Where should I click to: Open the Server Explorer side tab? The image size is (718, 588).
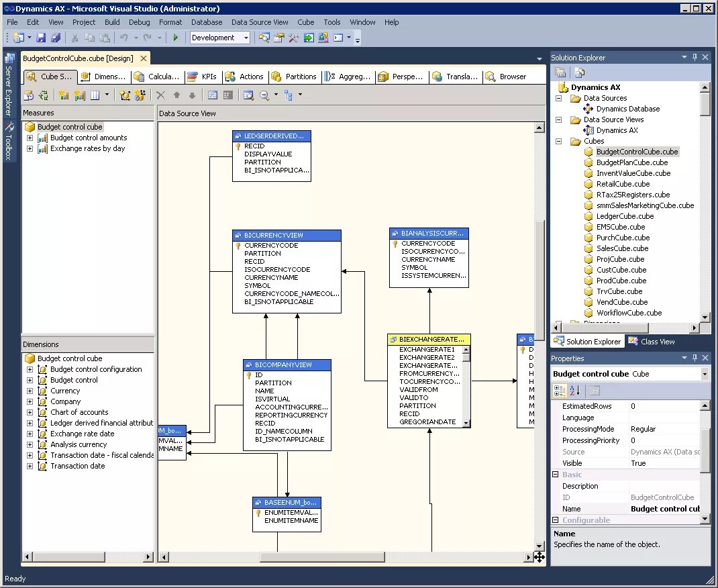(9, 85)
